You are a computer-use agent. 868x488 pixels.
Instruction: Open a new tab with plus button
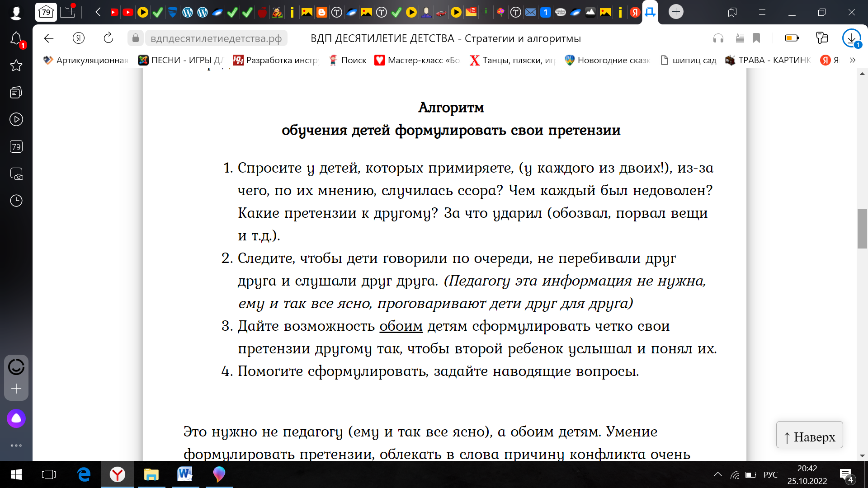[676, 12]
